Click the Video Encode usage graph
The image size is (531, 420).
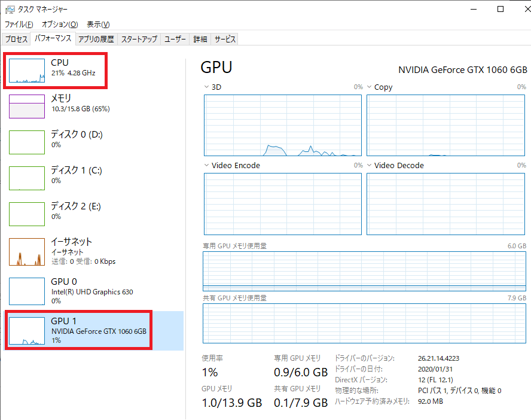click(283, 204)
